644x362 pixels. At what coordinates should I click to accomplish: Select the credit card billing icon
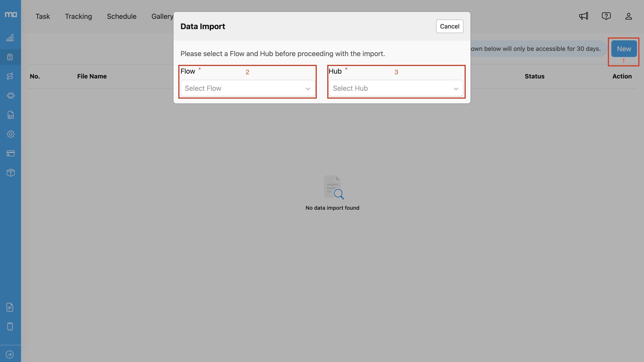click(11, 153)
